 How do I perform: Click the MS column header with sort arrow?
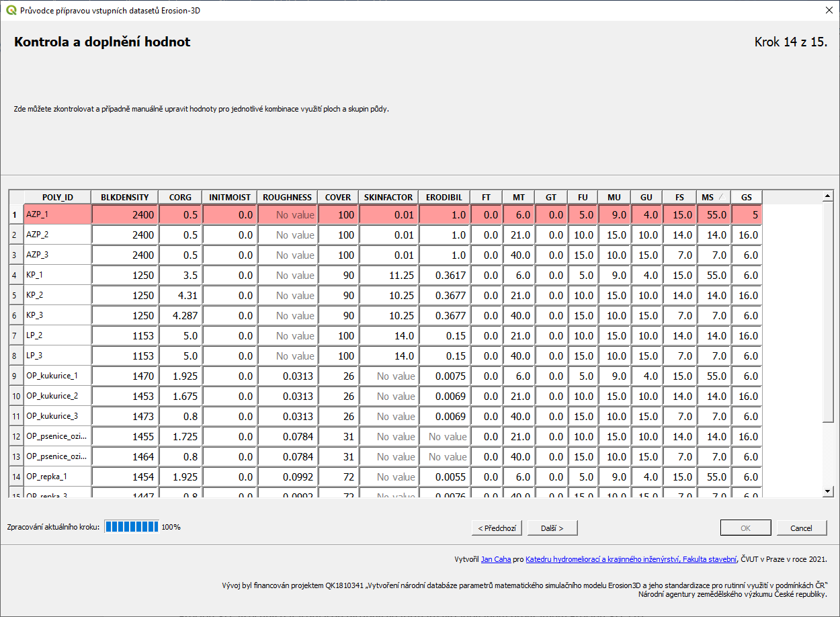pyautogui.click(x=713, y=197)
